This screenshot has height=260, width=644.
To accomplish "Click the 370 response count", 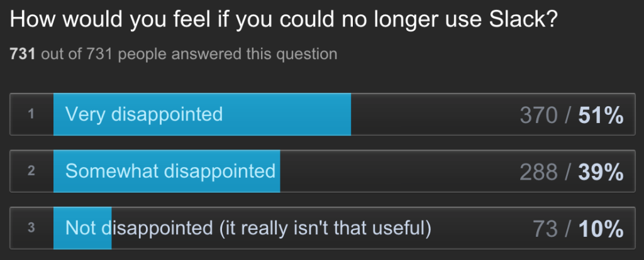I will 539,116.
